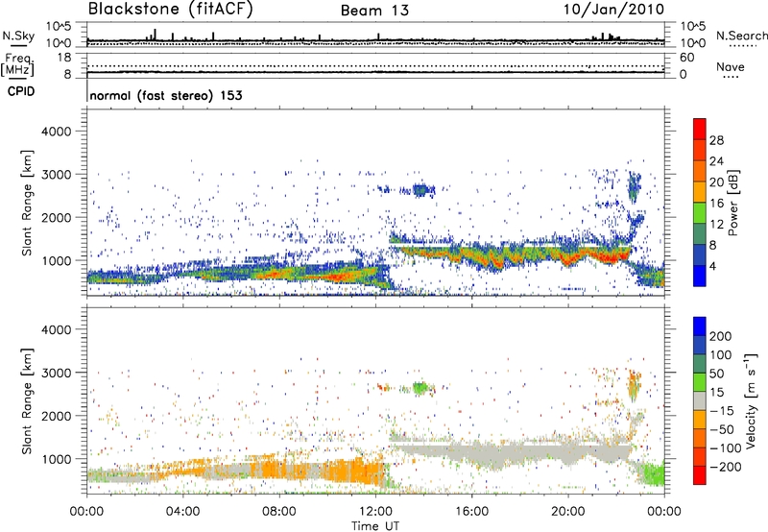Click the 60 tick on Nave axis
The width and height of the screenshot is (768, 532).
click(x=687, y=58)
